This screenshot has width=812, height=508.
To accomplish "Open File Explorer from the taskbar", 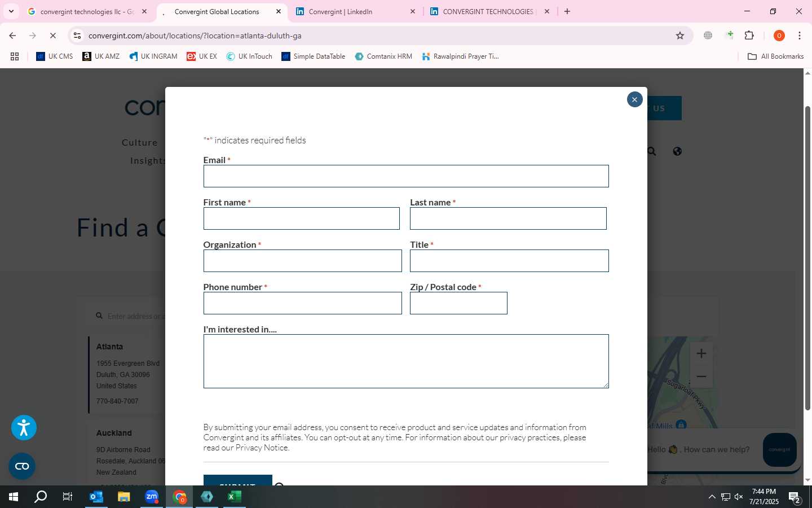I will [123, 497].
